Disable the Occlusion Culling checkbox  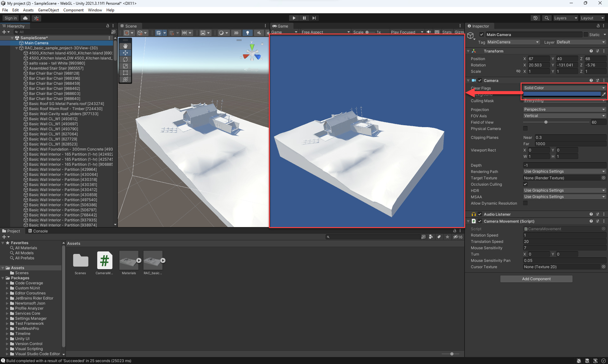(525, 184)
